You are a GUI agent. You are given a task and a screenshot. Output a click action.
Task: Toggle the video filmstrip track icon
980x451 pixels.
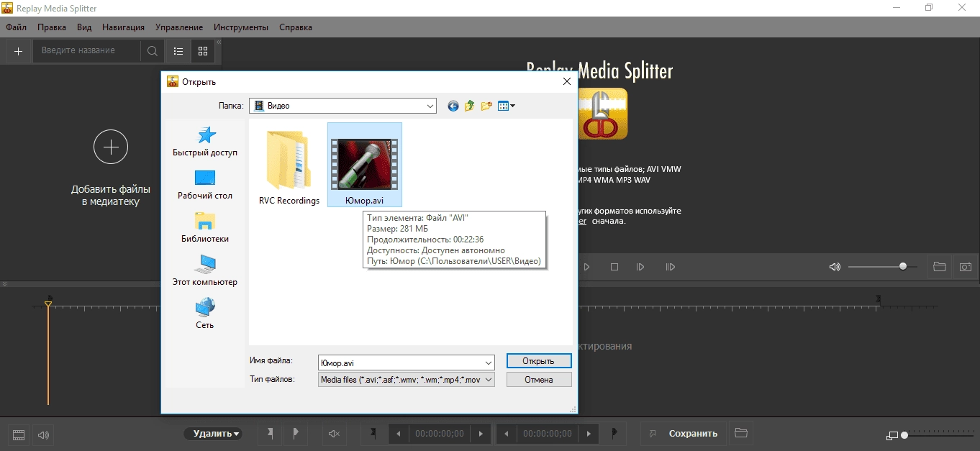pyautogui.click(x=19, y=434)
